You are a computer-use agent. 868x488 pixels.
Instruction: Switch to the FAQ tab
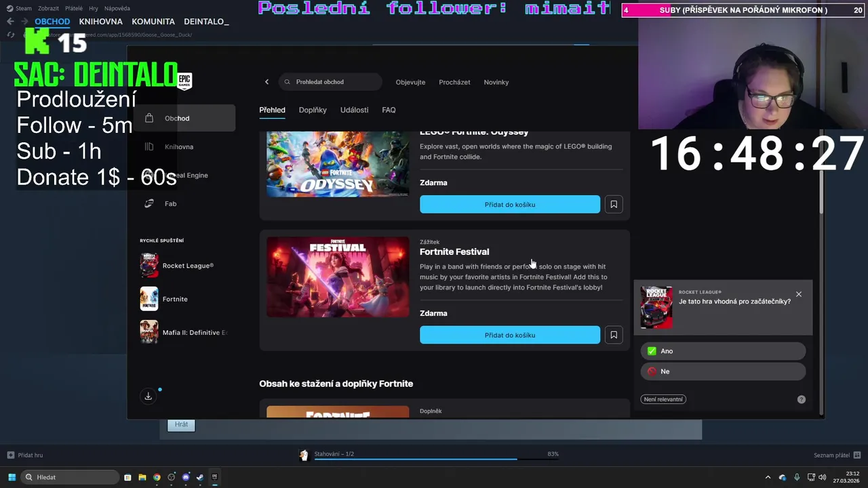click(389, 110)
